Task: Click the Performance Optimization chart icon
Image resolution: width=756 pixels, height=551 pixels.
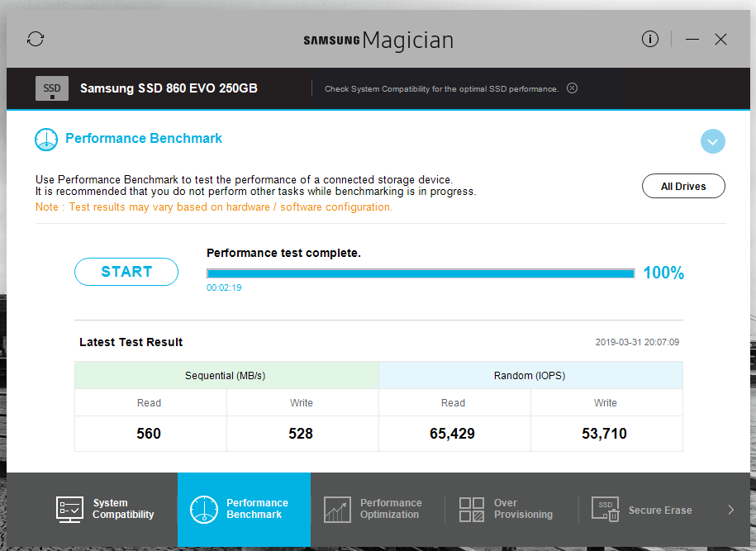Action: [x=337, y=510]
